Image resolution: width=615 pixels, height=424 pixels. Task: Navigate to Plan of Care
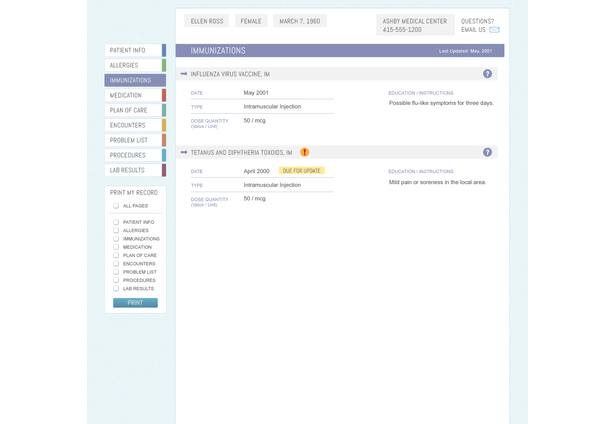point(135,110)
